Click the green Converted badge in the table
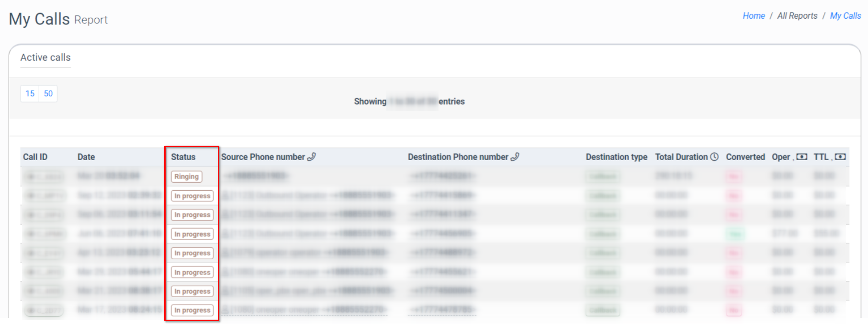The height and width of the screenshot is (324, 868). pyautogui.click(x=734, y=234)
